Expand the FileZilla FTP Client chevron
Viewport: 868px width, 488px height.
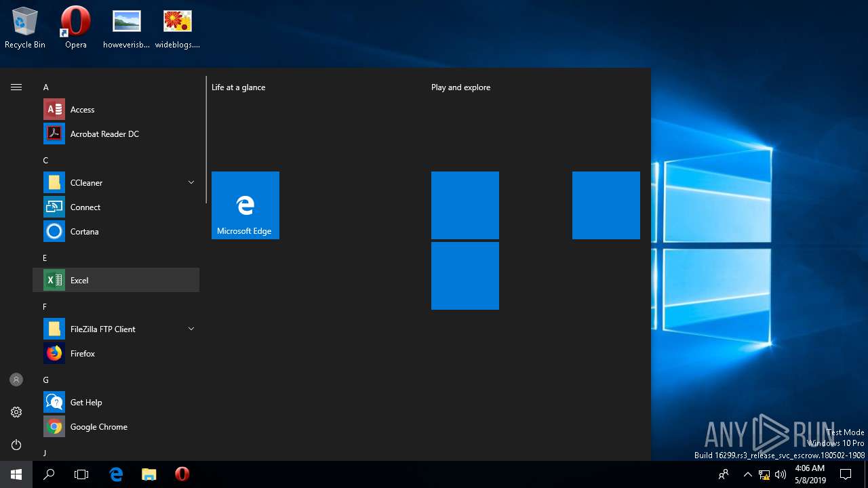[x=191, y=329]
